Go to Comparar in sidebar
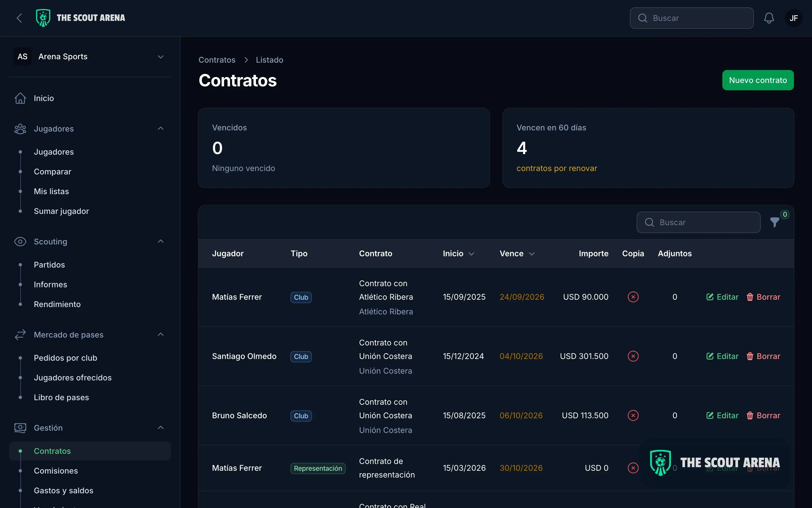Screen dimensions: 812x508 [53, 172]
